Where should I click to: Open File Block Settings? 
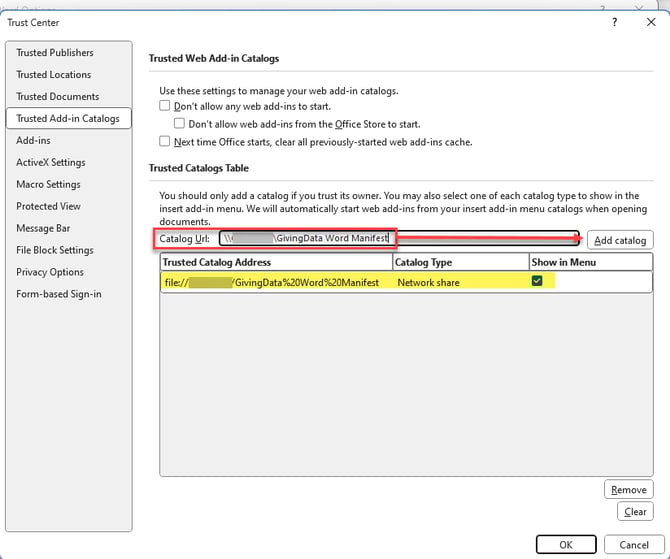pos(55,251)
